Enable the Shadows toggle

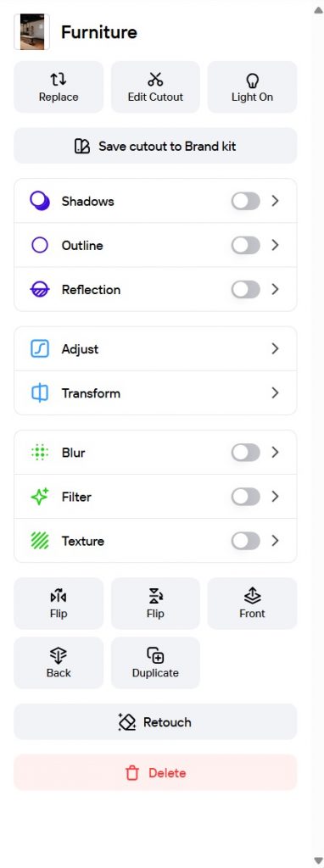245,201
